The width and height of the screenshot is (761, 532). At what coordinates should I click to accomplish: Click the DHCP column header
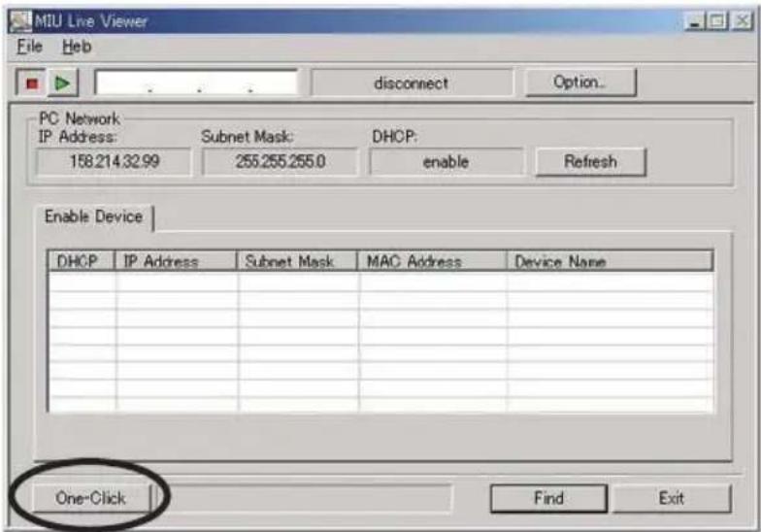(x=81, y=261)
